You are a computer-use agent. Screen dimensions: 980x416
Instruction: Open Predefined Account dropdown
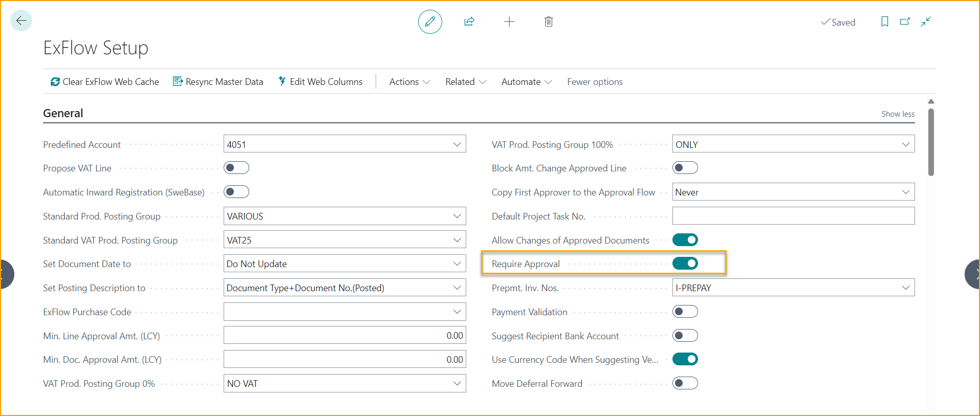457,144
